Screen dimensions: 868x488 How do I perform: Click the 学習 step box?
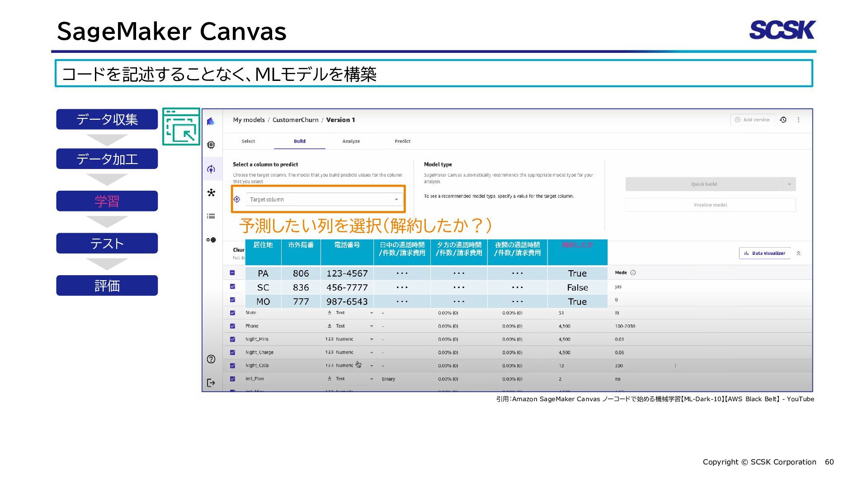click(x=107, y=201)
